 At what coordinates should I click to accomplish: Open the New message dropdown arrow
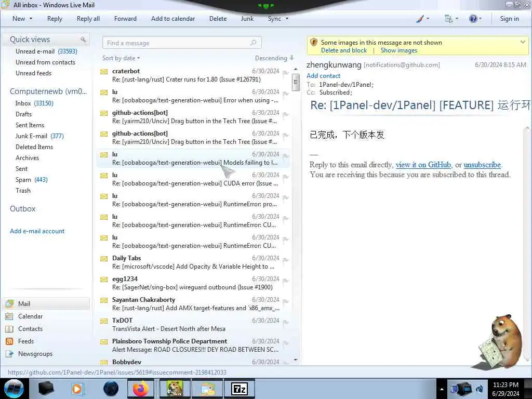[x=31, y=19]
